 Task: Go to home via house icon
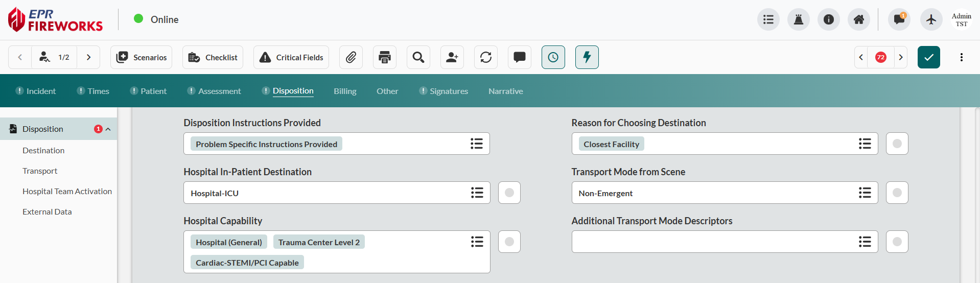tap(859, 19)
